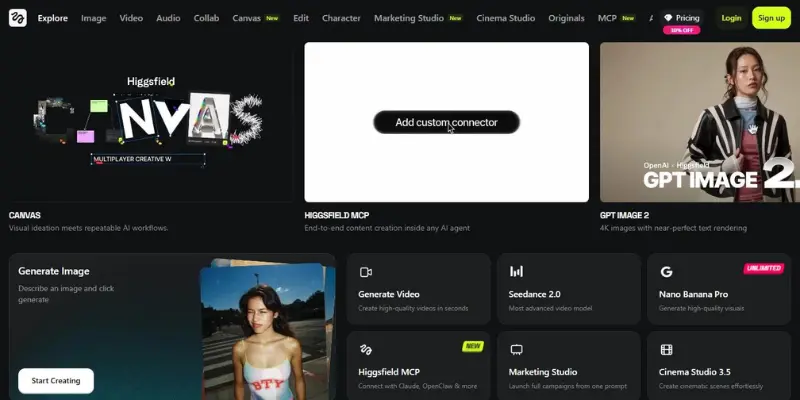800x400 pixels.
Task: Click the Login button
Action: point(731,18)
